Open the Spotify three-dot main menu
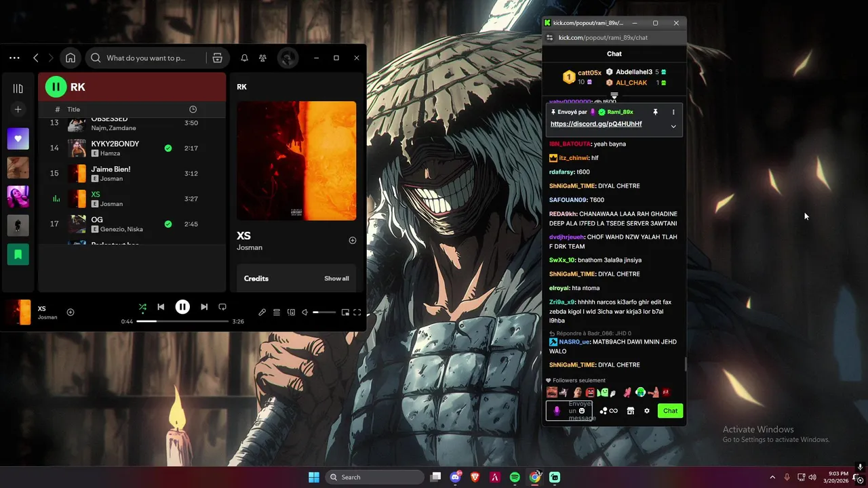Screen dimensions: 868x488 click(14, 58)
